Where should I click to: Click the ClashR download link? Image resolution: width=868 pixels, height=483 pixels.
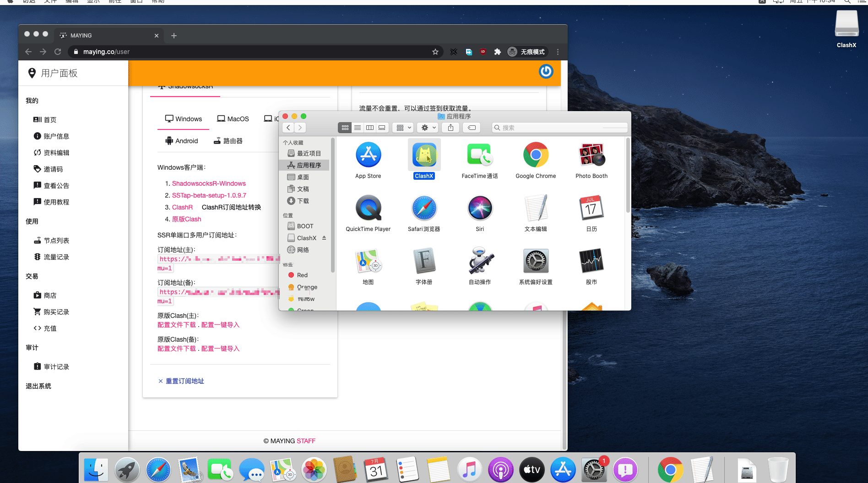pos(182,207)
